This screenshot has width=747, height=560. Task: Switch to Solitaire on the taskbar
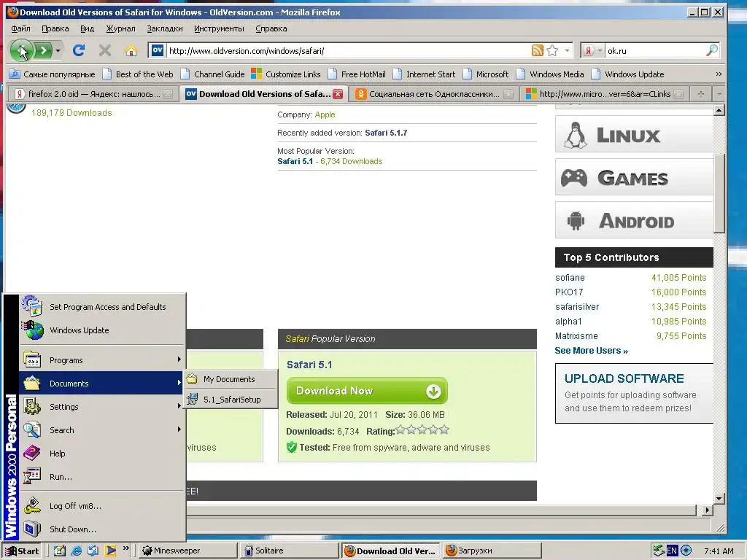[289, 551]
